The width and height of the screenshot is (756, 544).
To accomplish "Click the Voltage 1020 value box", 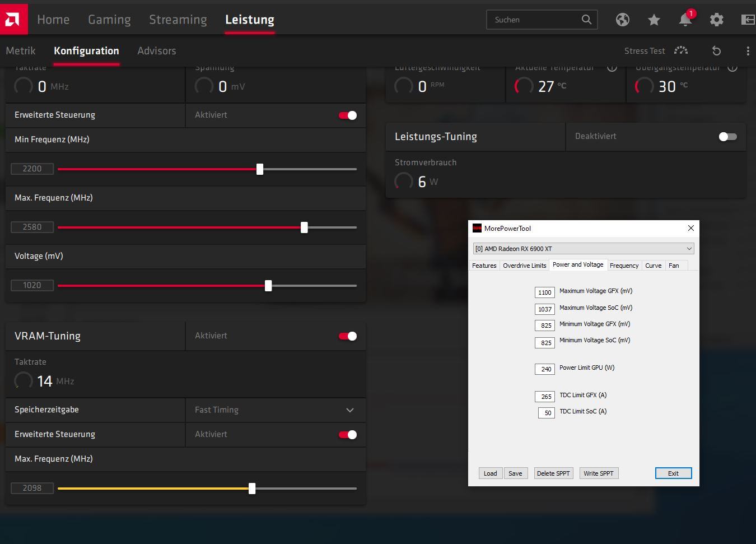I will tap(32, 285).
